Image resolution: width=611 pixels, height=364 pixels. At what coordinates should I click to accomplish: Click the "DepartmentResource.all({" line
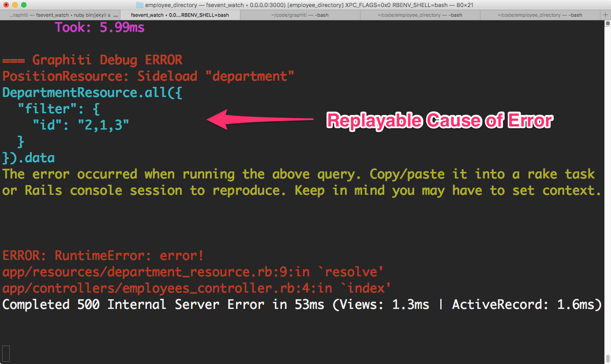pyautogui.click(x=92, y=93)
